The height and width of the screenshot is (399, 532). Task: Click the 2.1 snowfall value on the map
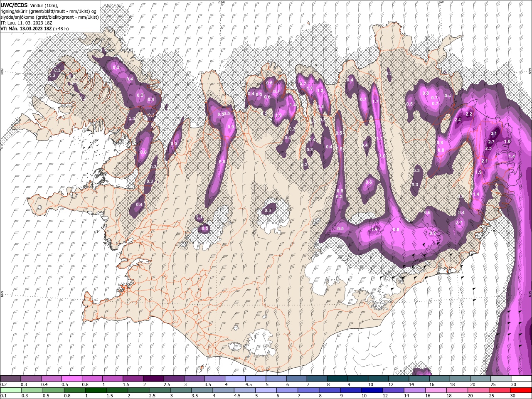point(485,161)
